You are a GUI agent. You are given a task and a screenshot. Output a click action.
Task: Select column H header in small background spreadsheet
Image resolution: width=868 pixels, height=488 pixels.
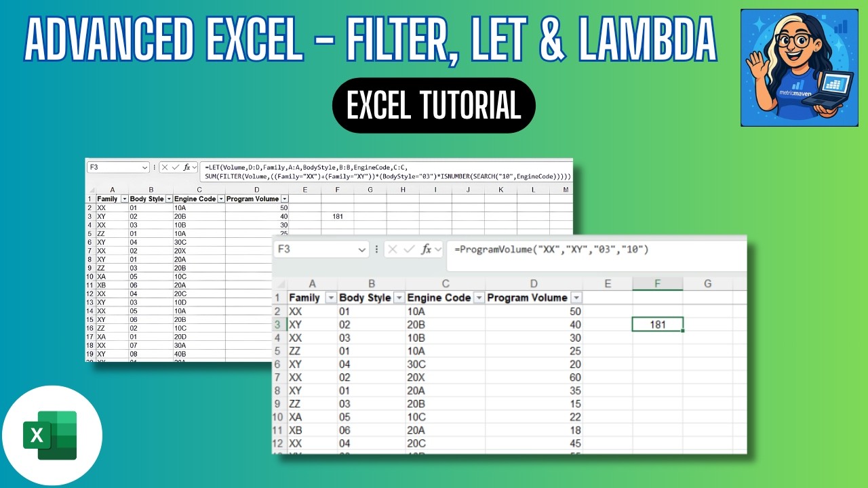tap(403, 190)
